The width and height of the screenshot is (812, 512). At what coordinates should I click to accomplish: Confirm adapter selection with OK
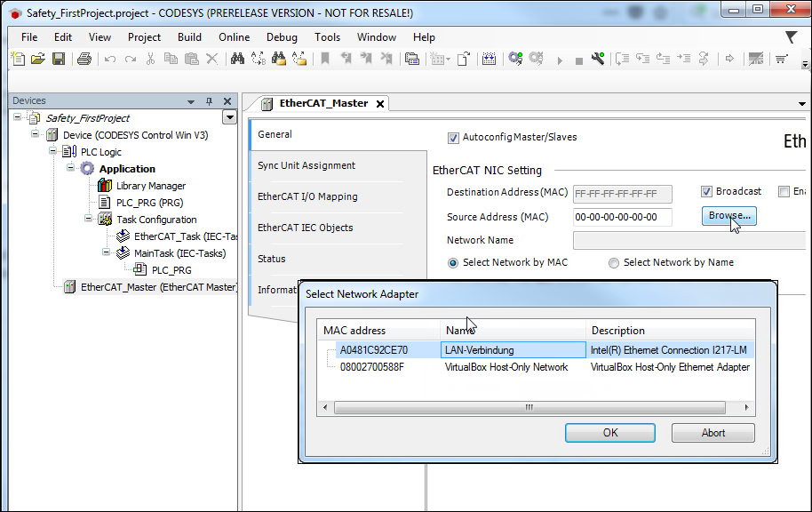[609, 433]
